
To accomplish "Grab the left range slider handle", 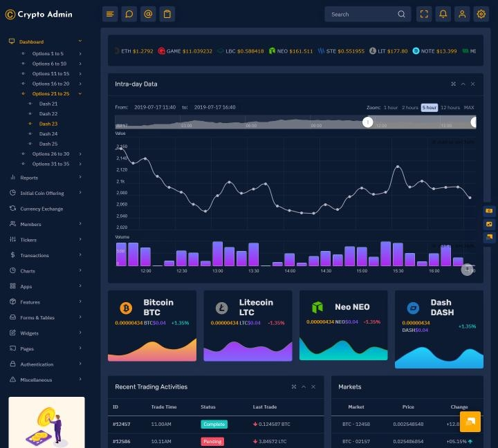I will click(367, 122).
